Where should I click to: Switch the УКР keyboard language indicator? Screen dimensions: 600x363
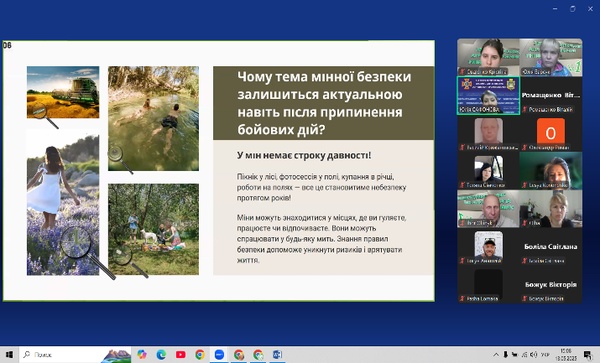tap(545, 355)
